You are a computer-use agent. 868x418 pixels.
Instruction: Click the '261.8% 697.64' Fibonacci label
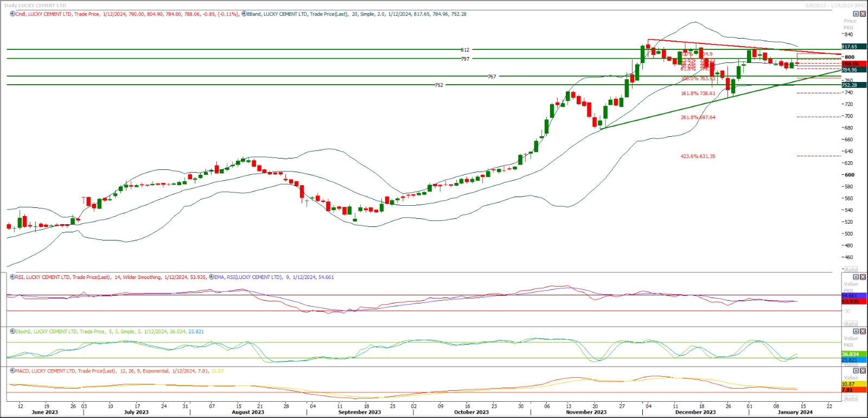(x=698, y=117)
